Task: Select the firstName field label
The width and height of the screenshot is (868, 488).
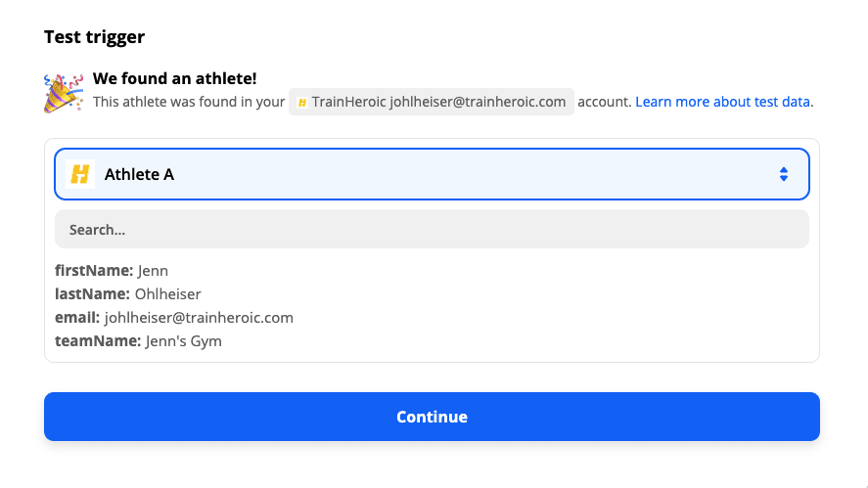Action: tap(94, 271)
